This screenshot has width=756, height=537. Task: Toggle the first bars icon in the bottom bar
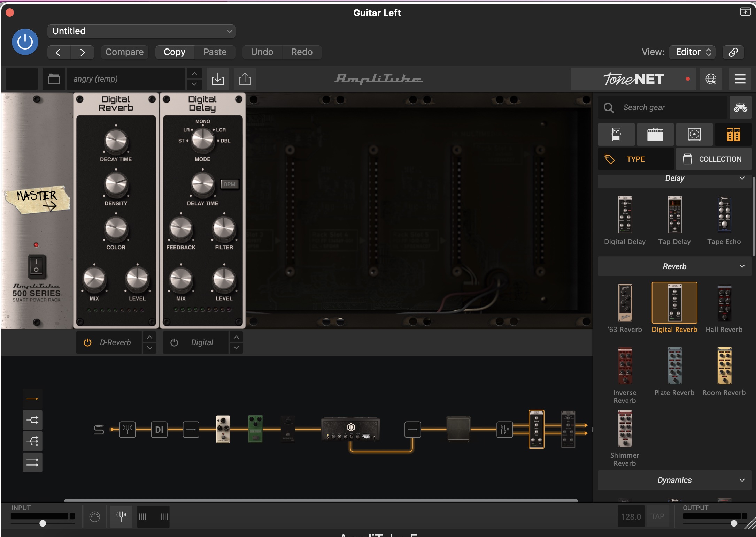142,516
